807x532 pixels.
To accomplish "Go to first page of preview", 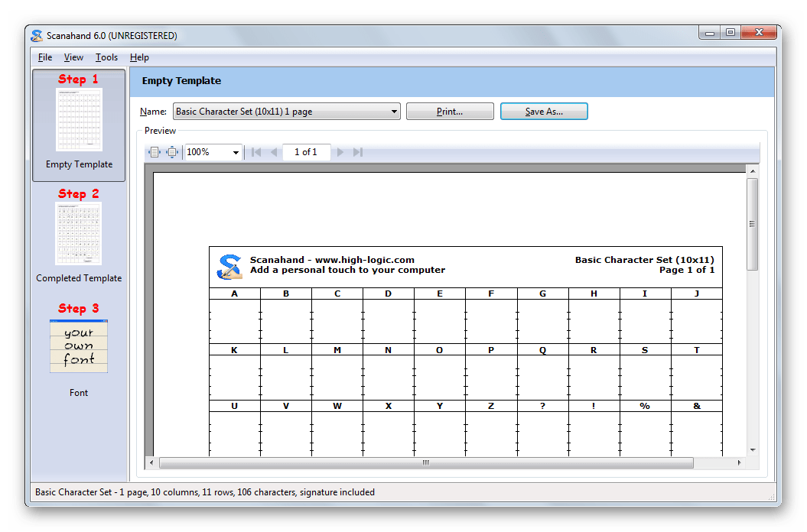I will (256, 152).
